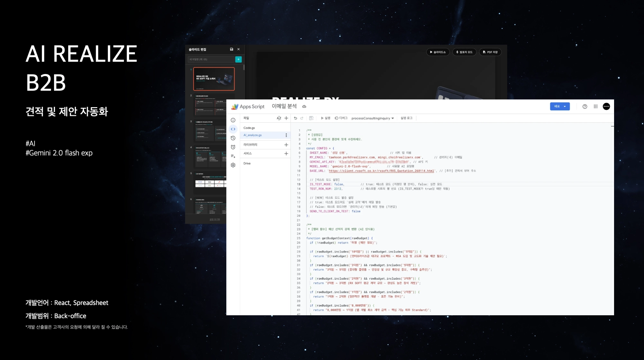Image resolution: width=644 pixels, height=360 pixels.
Task: Open the Overview info icon in sidebar
Action: tap(233, 120)
